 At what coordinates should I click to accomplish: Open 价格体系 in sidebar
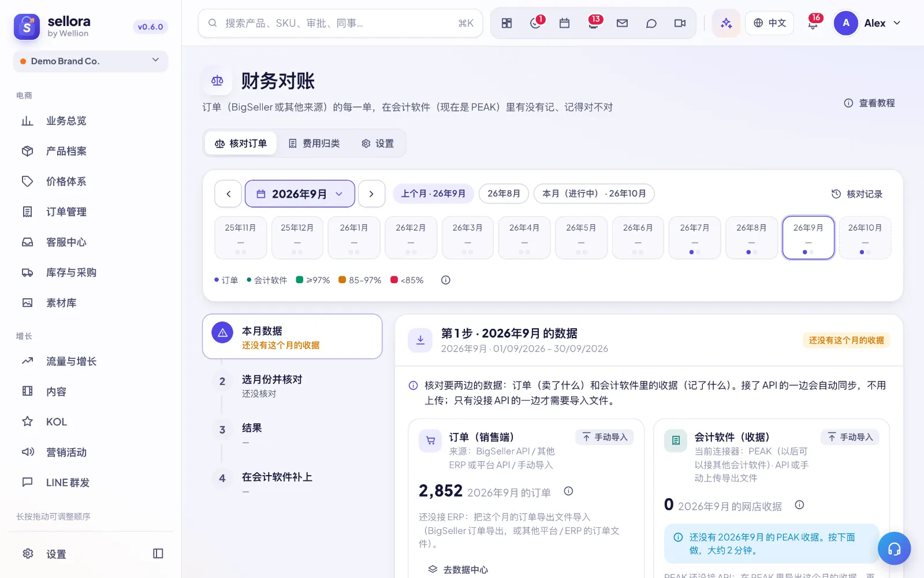coord(91,181)
